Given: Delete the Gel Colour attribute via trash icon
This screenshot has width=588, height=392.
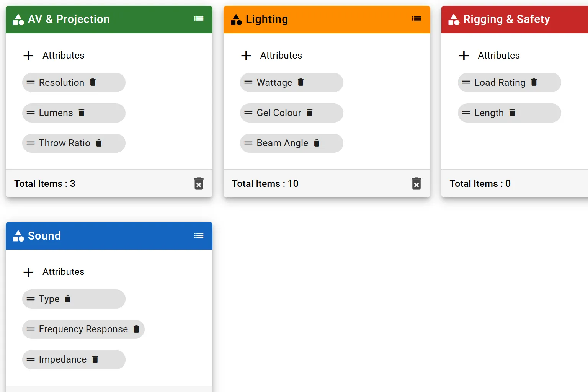Looking at the screenshot, I should (x=310, y=113).
